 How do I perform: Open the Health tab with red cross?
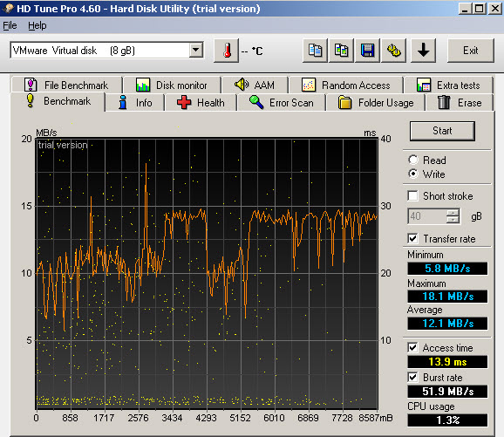coord(201,103)
